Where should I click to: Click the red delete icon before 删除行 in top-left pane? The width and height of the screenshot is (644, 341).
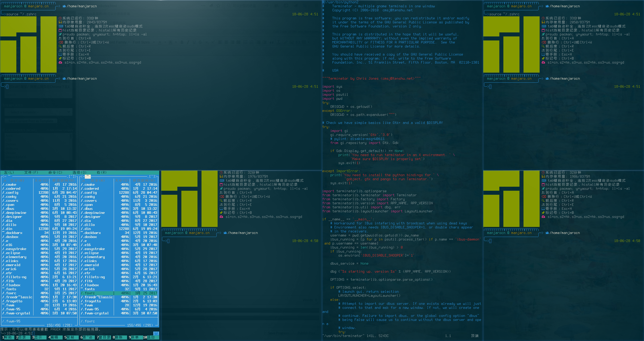tap(61, 42)
